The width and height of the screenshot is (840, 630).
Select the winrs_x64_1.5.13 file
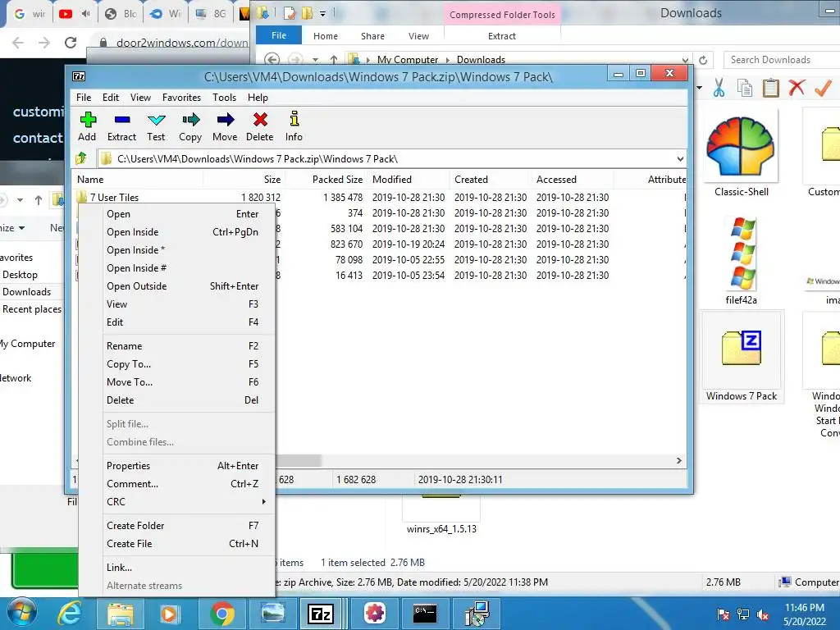(441, 515)
